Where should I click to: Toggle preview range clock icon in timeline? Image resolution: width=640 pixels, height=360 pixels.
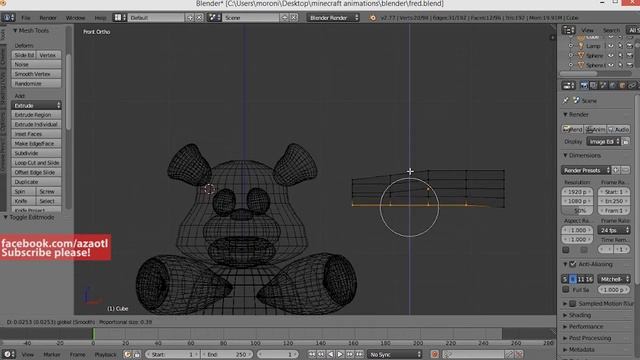coord(128,354)
